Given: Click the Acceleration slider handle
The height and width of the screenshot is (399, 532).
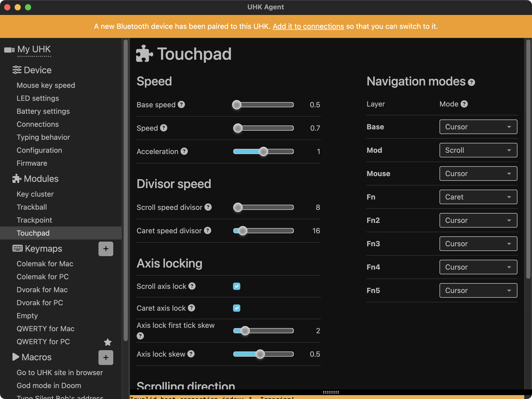Looking at the screenshot, I should [263, 151].
